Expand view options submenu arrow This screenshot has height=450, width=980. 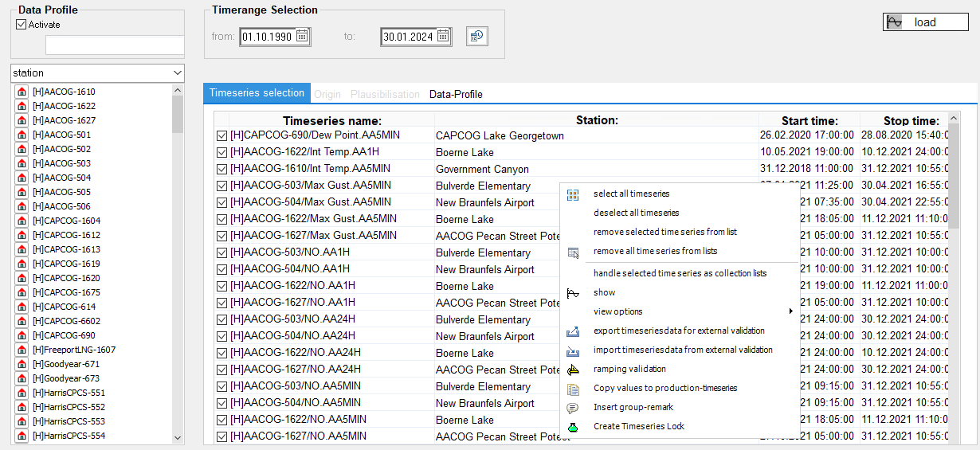791,311
